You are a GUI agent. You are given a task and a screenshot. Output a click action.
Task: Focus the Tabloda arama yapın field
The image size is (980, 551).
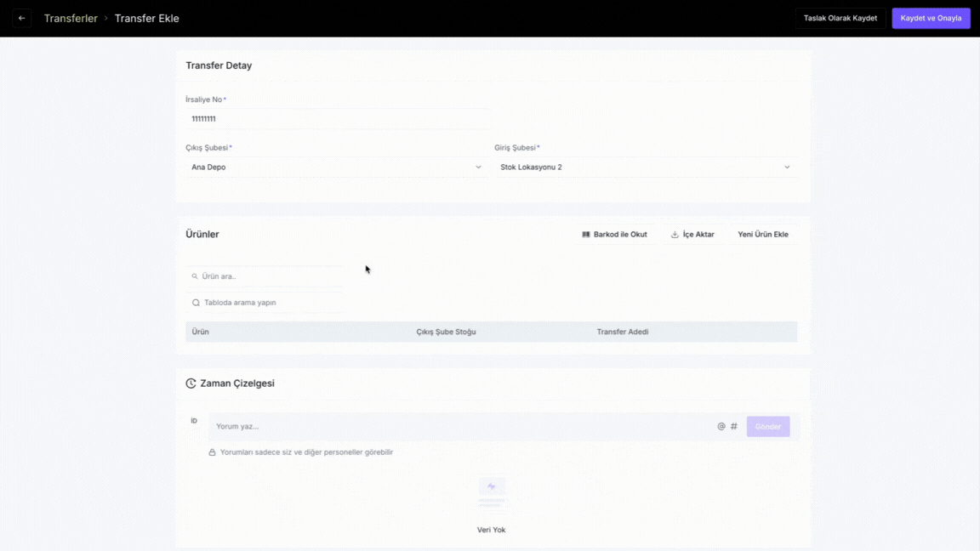[x=265, y=303]
